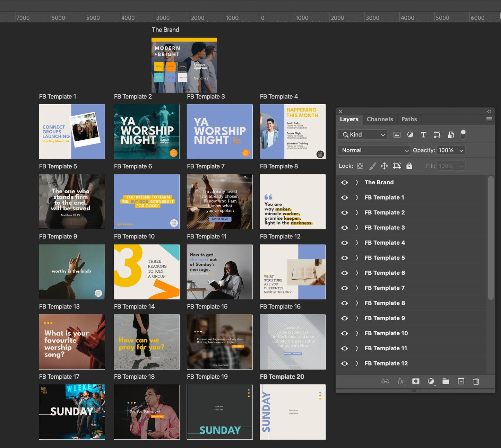The height and width of the screenshot is (448, 501).
Task: Open the new adjustment layer menu
Action: [x=431, y=381]
